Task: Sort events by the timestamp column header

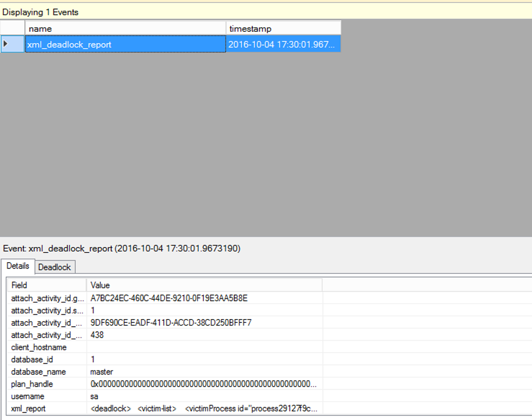Action: 283,28
